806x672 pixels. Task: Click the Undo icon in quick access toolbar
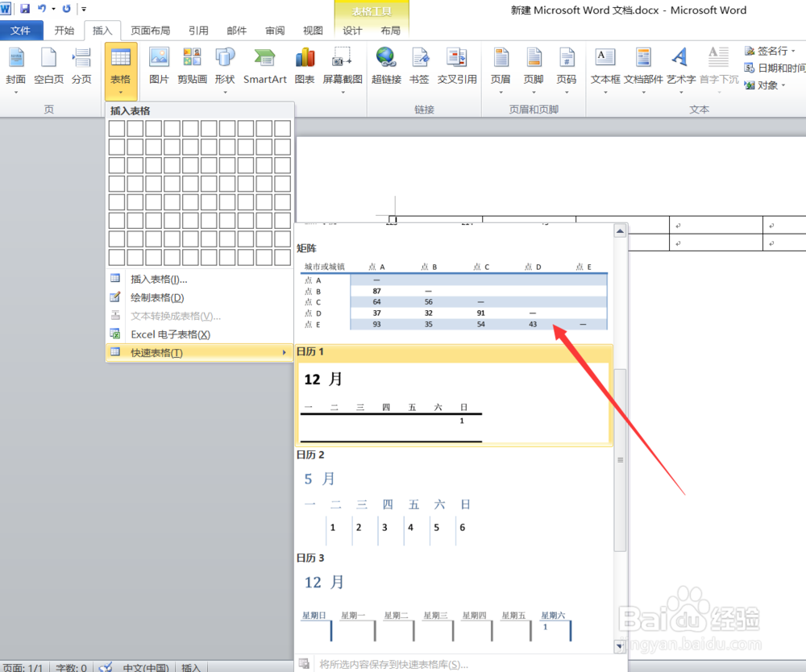point(42,9)
